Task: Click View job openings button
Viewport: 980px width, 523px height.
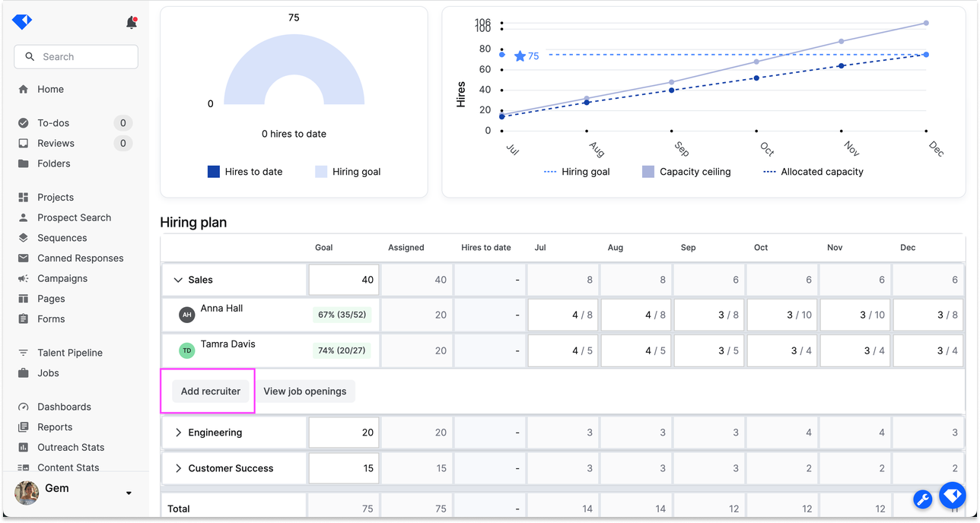Action: click(x=304, y=391)
